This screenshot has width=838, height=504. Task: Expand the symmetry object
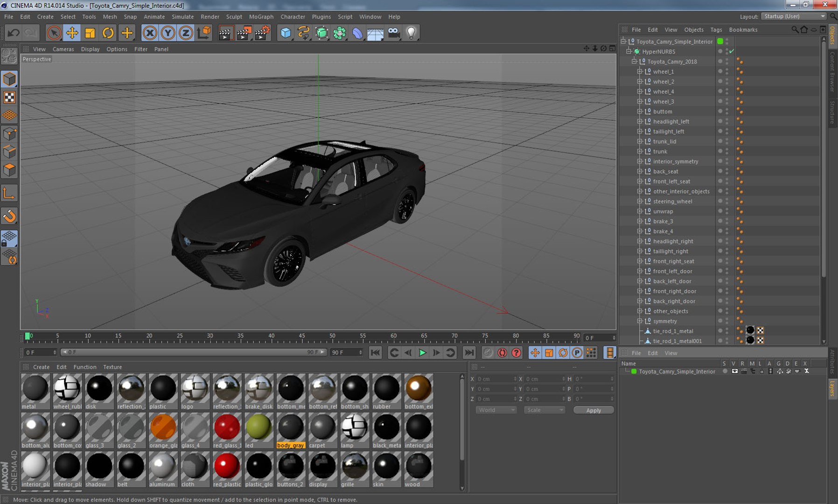point(640,321)
